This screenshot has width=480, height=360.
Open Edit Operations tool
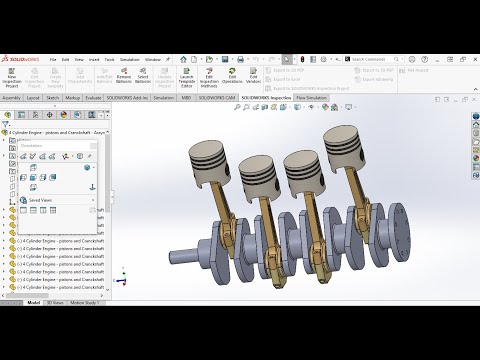(x=232, y=75)
